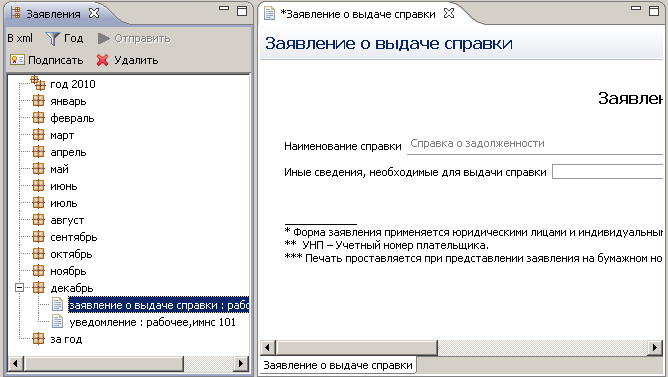
Task: Click the год 2010 root node icon
Action: click(x=38, y=83)
